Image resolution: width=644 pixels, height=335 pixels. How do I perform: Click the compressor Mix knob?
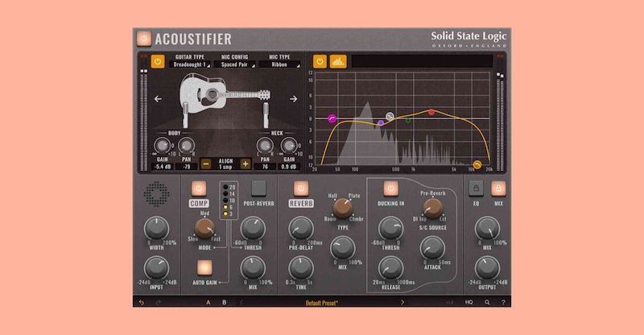253,268
